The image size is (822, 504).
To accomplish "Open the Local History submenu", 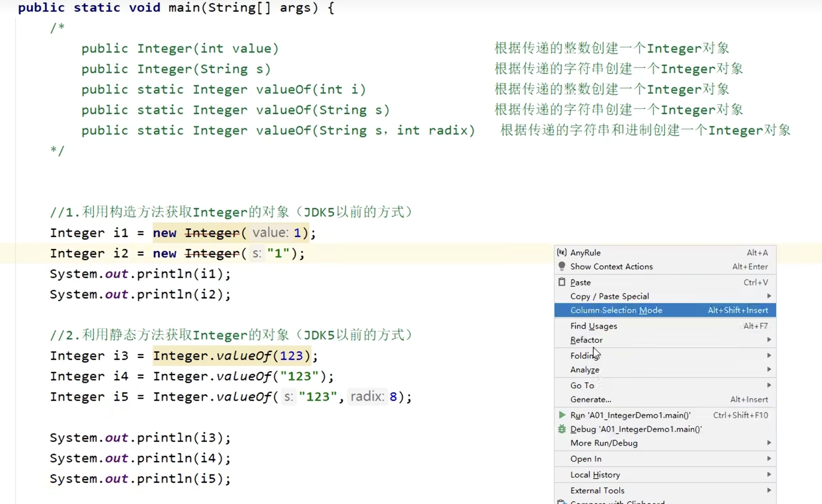I will [595, 475].
